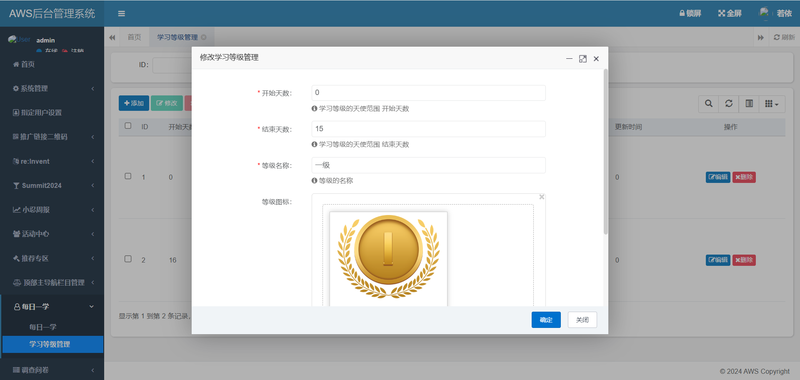800x380 pixels.
Task: Open the columns grid dropdown
Action: point(772,104)
